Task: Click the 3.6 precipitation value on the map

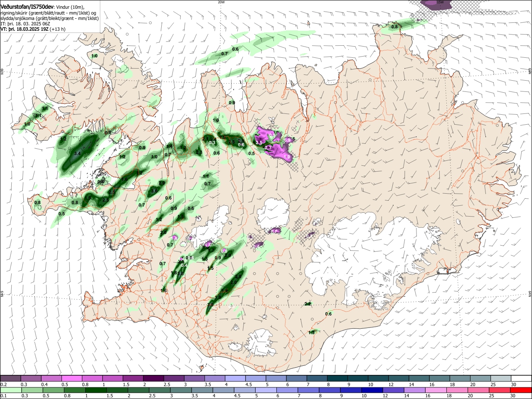Action: (154, 191)
